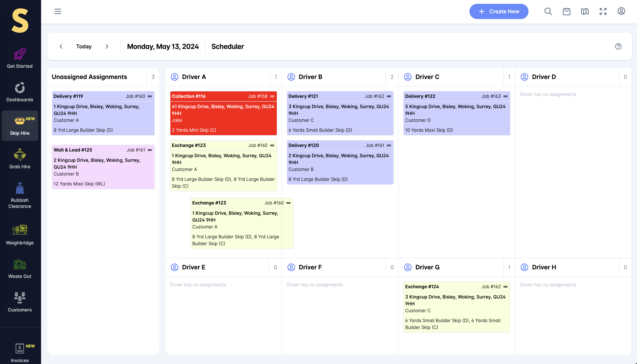This screenshot has height=364, width=637.
Task: Click '10 Yards Maxi Skip (D)' text
Action: (x=429, y=130)
